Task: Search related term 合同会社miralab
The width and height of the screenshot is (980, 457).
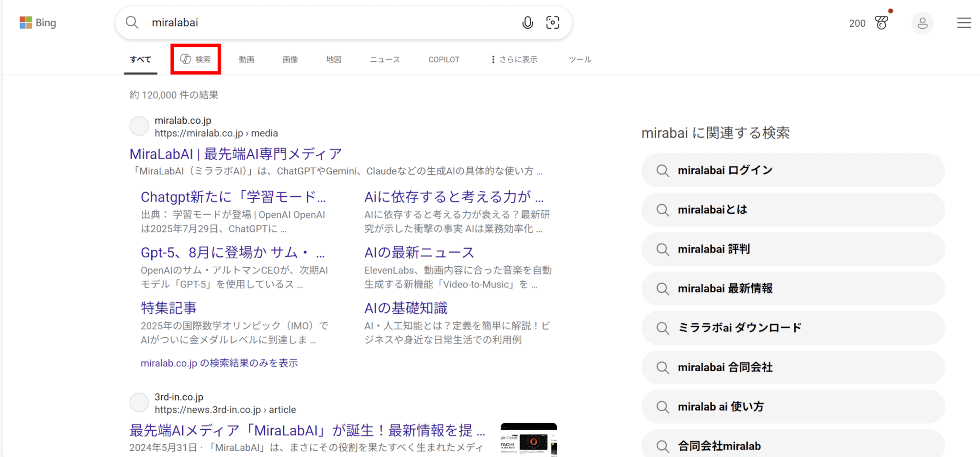Action: [793, 443]
